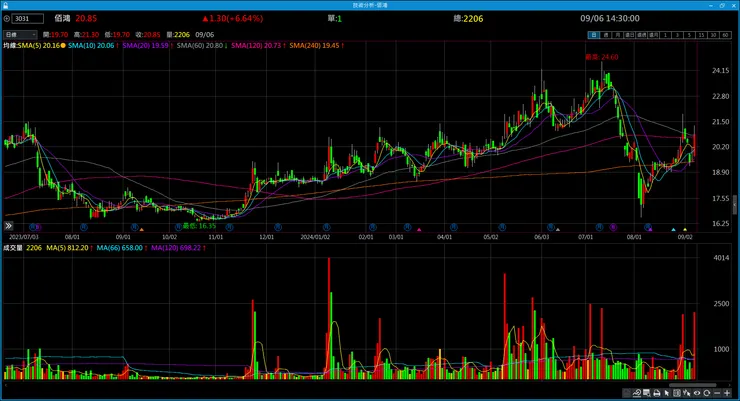This screenshot has width=740, height=401.
Task: Zoom in chart with the plus icon
Action: [x=727, y=393]
